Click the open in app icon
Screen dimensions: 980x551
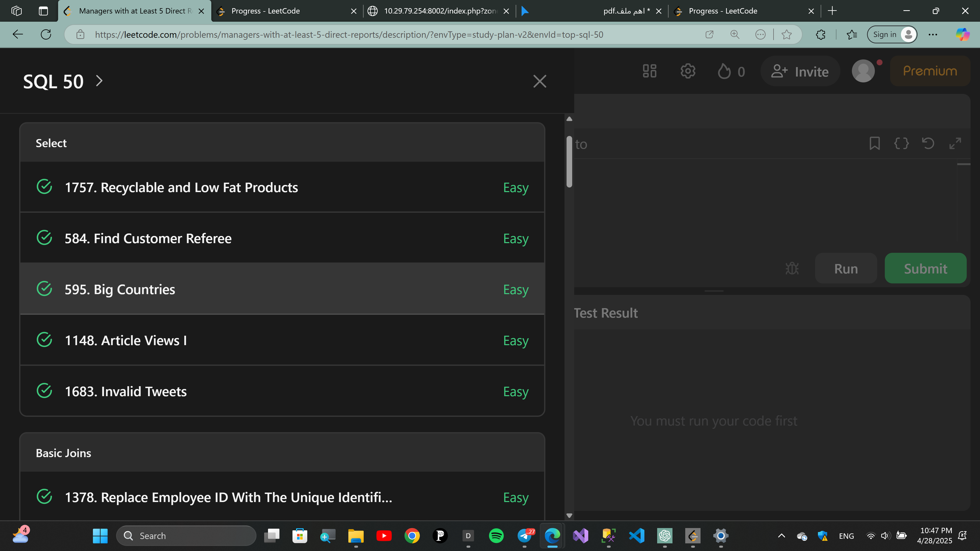click(x=709, y=35)
